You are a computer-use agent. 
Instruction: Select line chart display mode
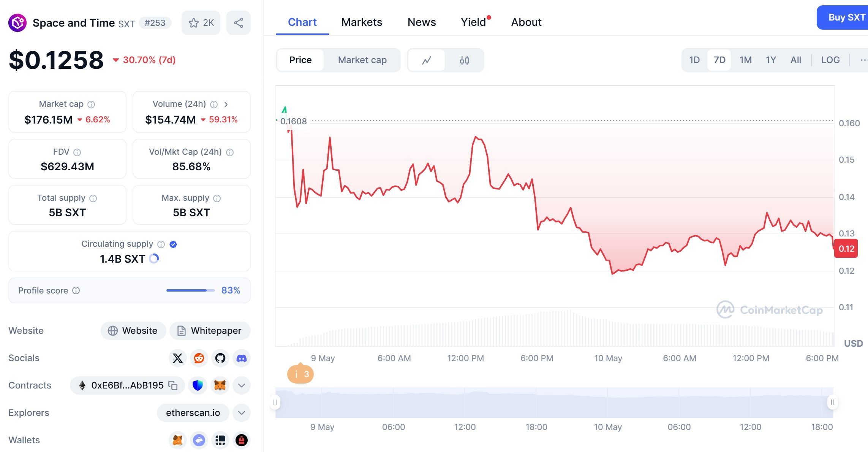click(427, 60)
